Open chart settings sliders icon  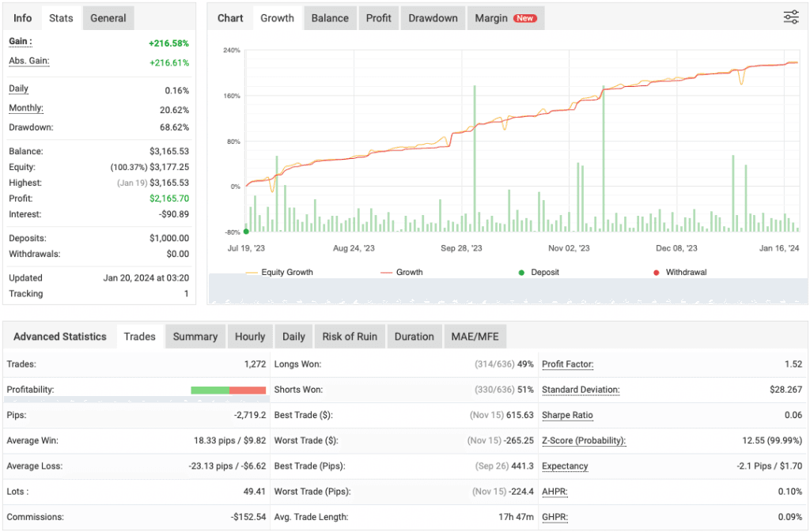tap(790, 17)
